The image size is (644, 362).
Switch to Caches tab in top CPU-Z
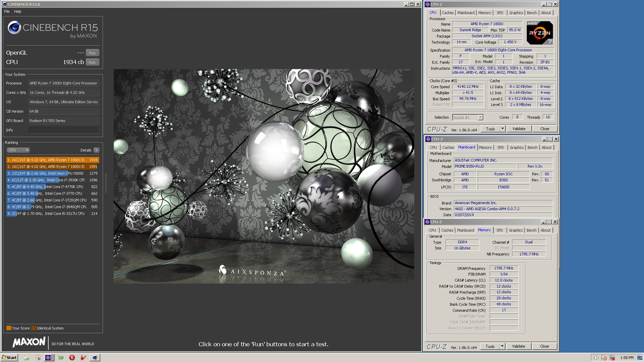click(x=447, y=13)
